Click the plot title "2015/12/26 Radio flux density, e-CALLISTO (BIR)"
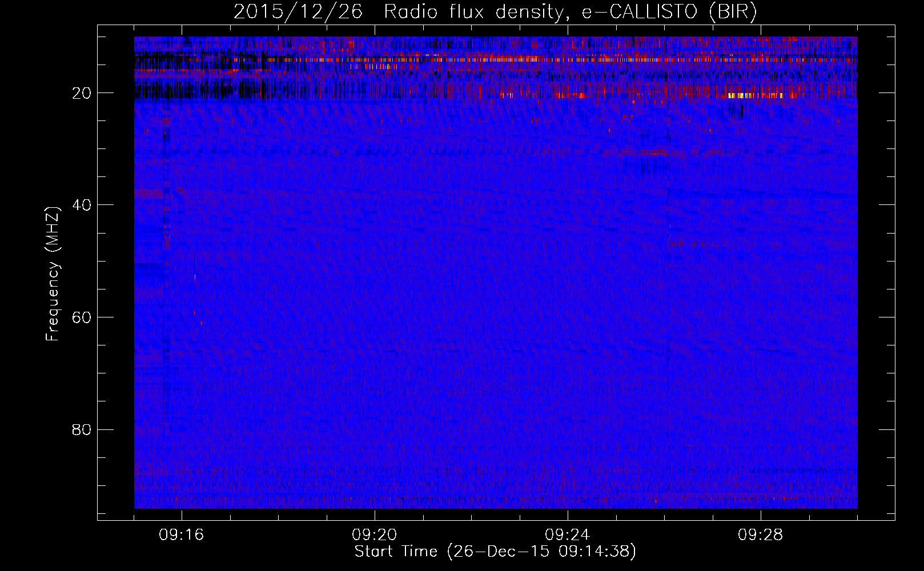 (x=495, y=12)
